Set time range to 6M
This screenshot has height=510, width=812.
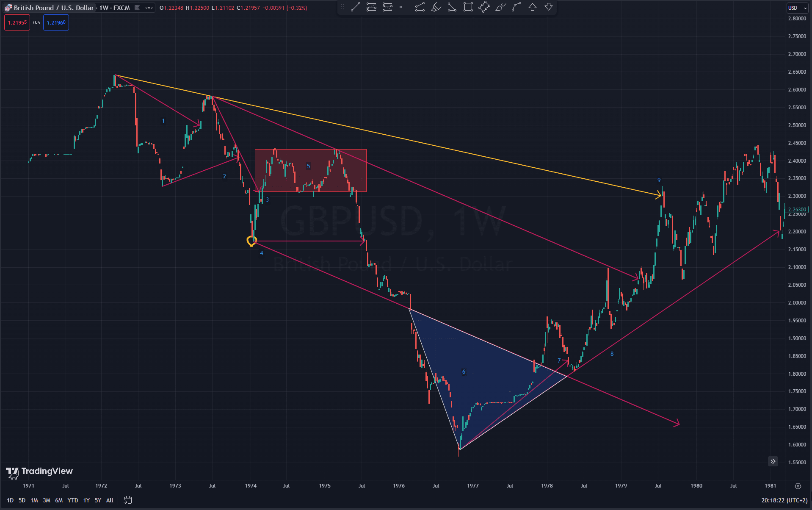[59, 500]
